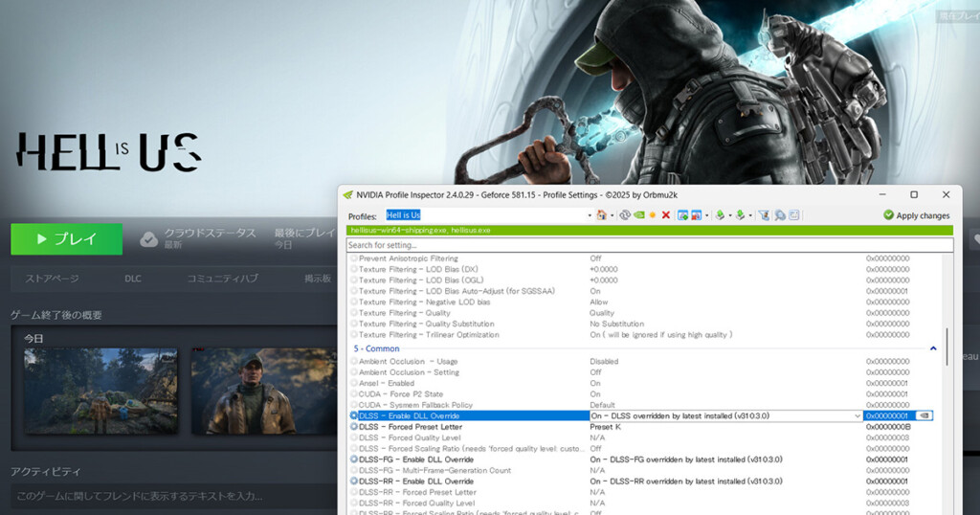Click the find modified profiles magnifier icon

(x=780, y=215)
